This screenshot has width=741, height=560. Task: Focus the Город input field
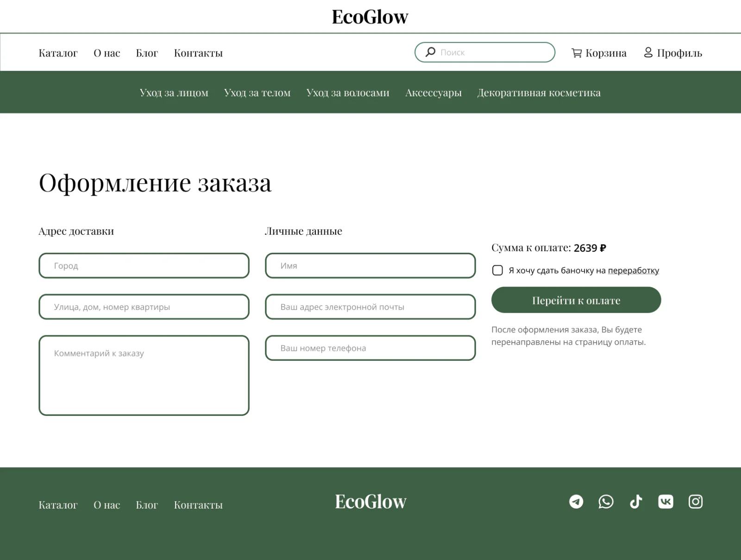pos(144,265)
